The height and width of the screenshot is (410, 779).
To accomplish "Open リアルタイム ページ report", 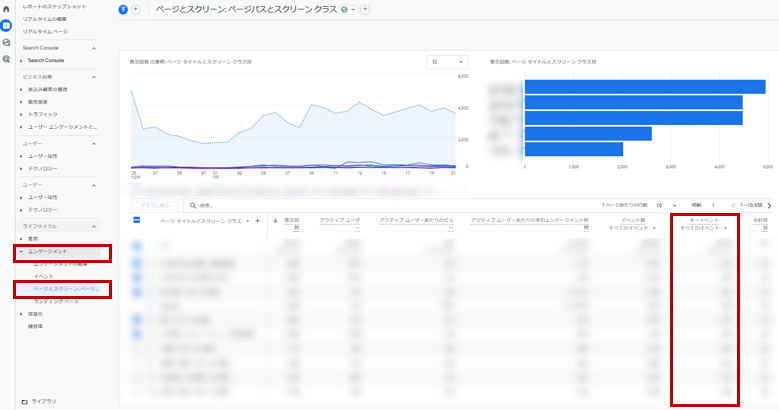I will pyautogui.click(x=45, y=31).
